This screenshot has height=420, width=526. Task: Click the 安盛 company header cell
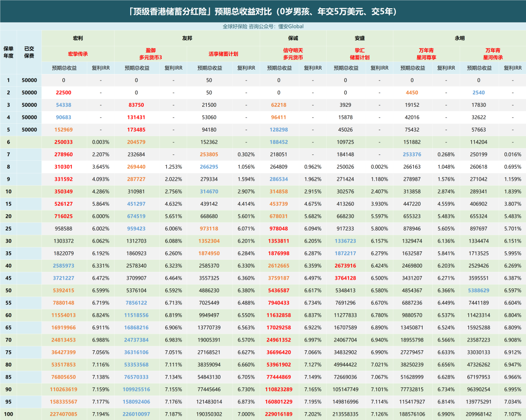(x=360, y=38)
